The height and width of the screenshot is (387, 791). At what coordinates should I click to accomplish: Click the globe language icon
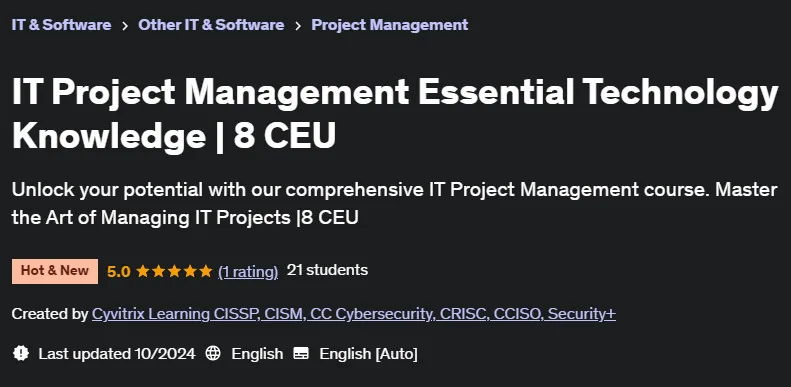pos(213,353)
